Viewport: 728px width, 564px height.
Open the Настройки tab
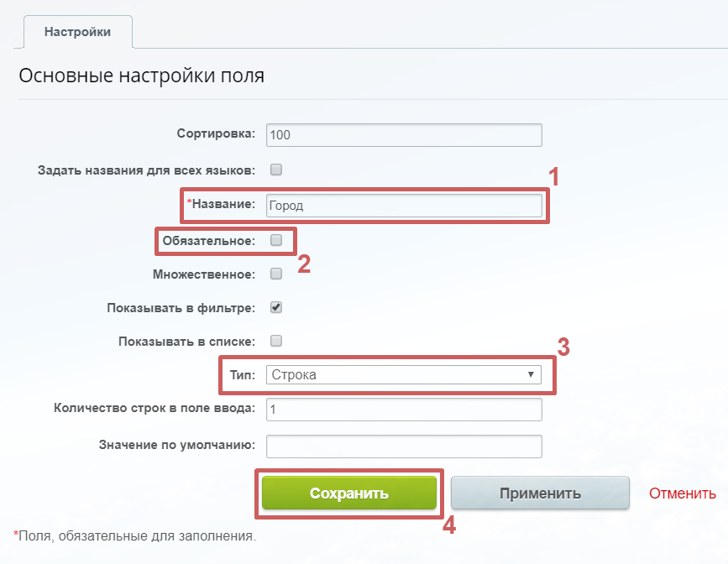[x=77, y=32]
